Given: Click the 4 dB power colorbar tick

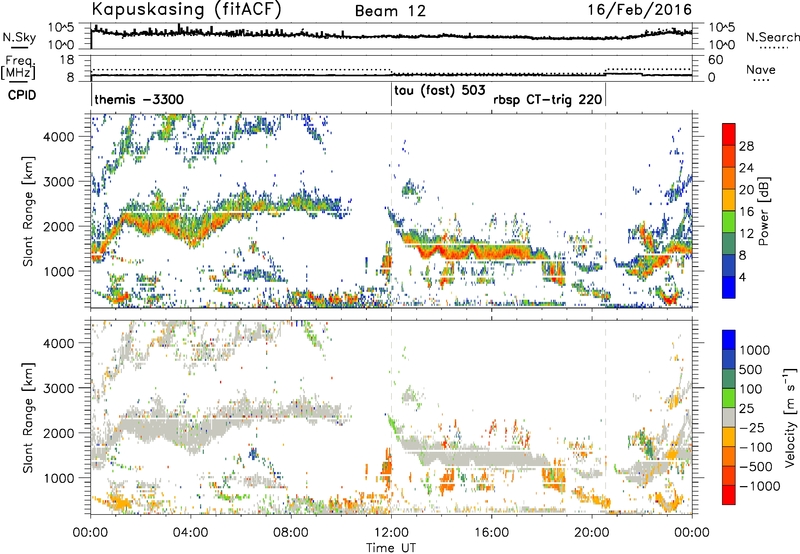Looking at the screenshot, I should (743, 278).
